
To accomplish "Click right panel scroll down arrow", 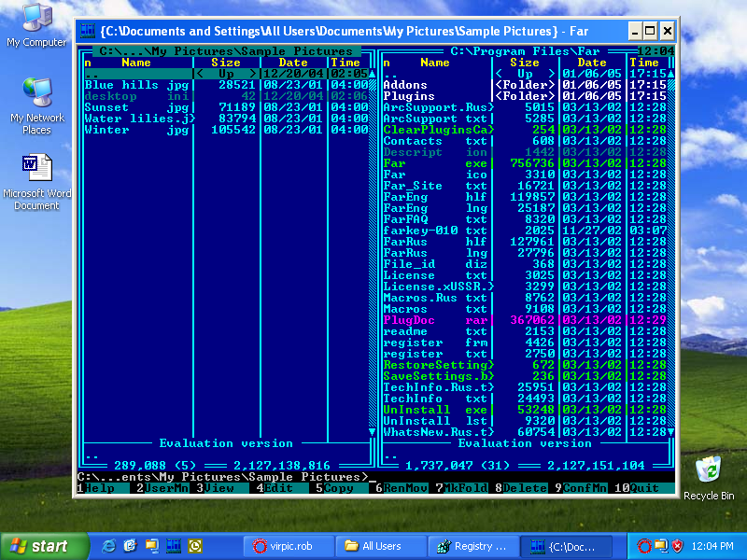I will click(671, 432).
